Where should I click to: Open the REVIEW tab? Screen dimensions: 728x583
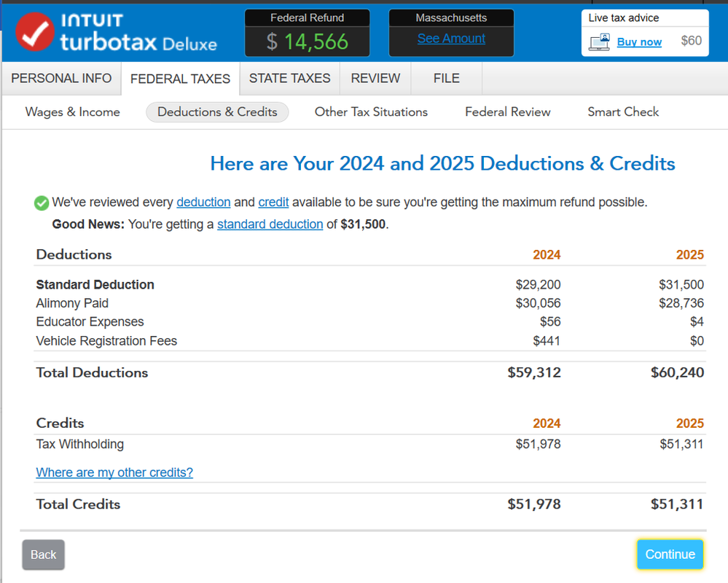tap(375, 78)
